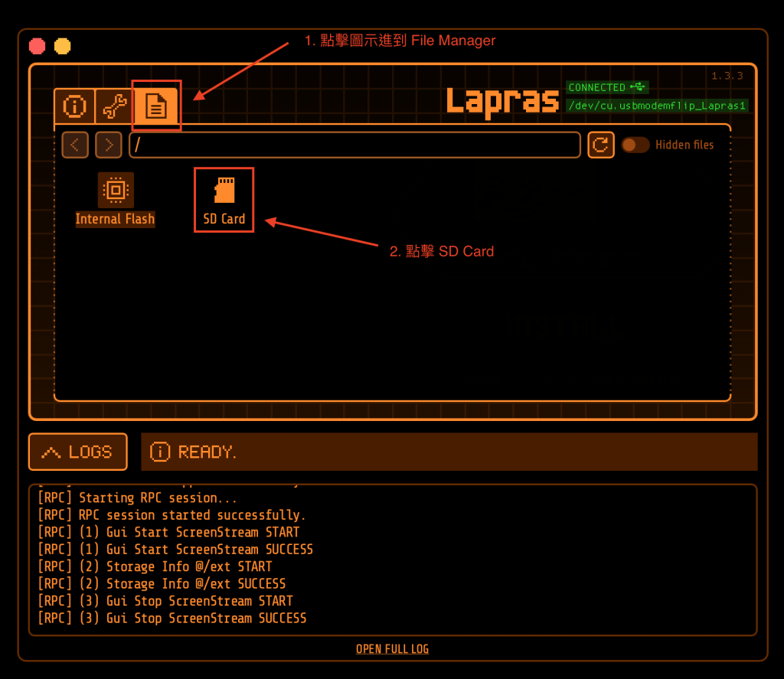Open the SD Card storage icon
Screen dimensions: 784x679
(224, 200)
